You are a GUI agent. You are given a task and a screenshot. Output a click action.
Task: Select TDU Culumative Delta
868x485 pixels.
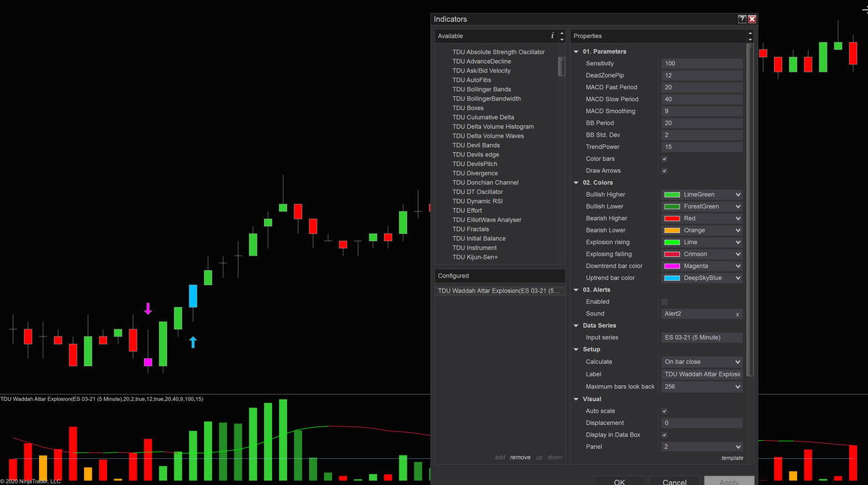click(483, 117)
